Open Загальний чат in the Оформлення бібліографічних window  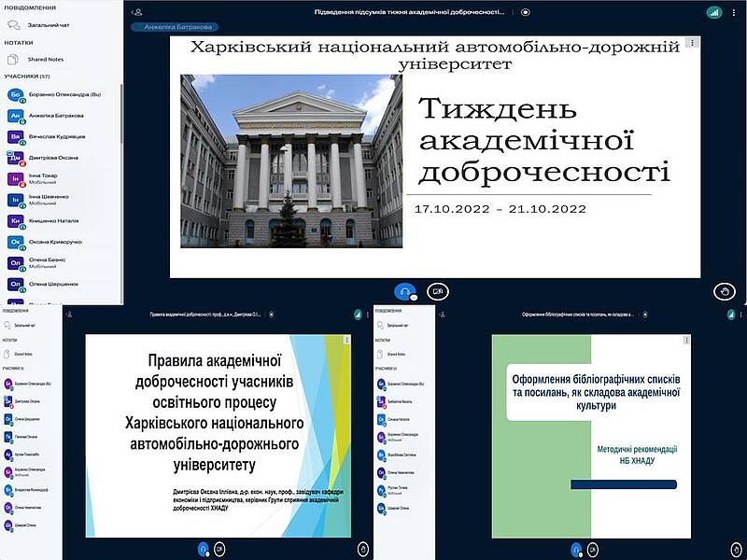(392, 325)
